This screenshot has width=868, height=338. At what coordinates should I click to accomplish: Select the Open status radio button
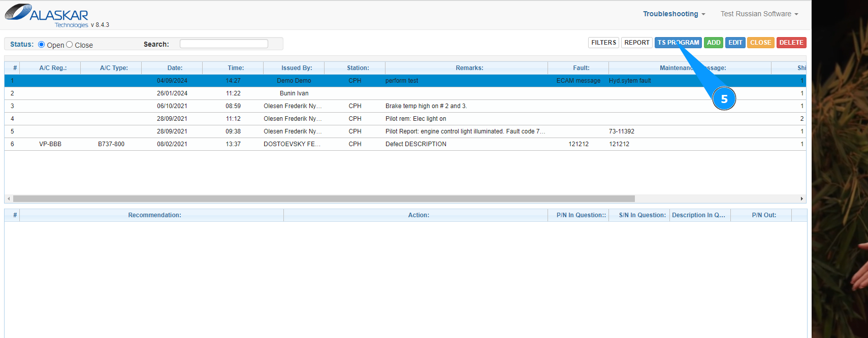click(x=42, y=45)
